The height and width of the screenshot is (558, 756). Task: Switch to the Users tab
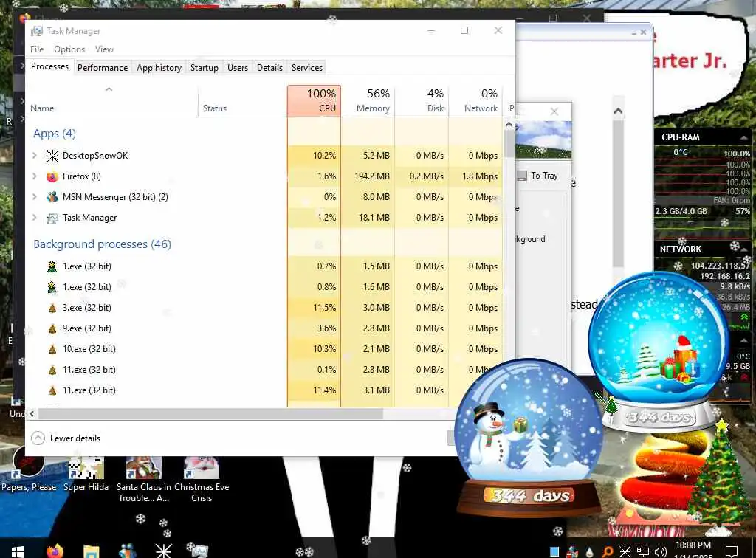click(x=237, y=68)
